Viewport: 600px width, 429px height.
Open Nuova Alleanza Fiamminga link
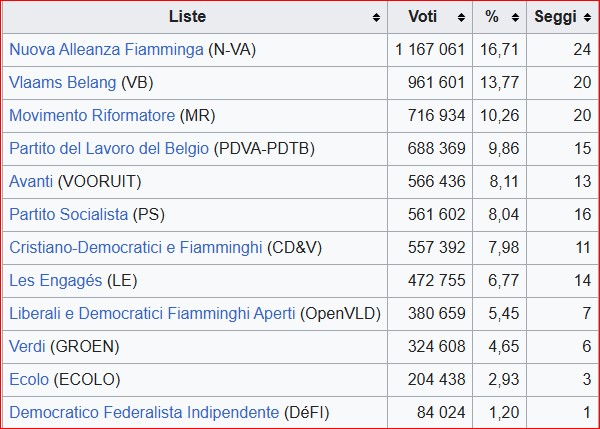pyautogui.click(x=106, y=49)
